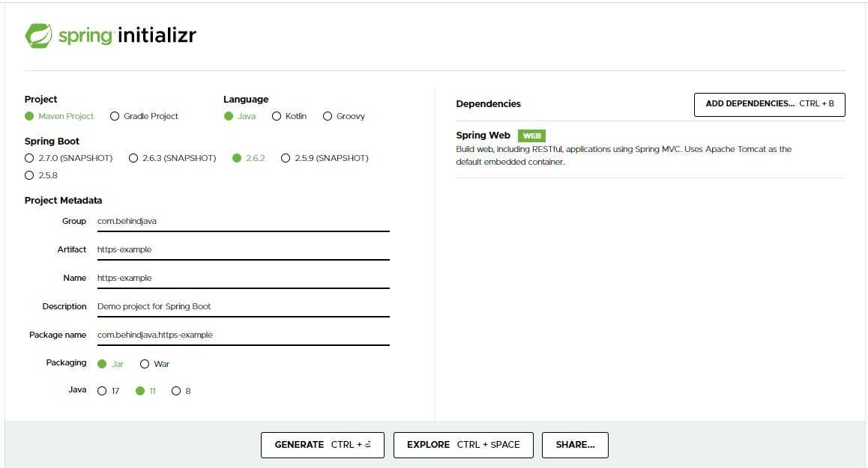Click the Language section heading
The height and width of the screenshot is (468, 868).
point(246,100)
